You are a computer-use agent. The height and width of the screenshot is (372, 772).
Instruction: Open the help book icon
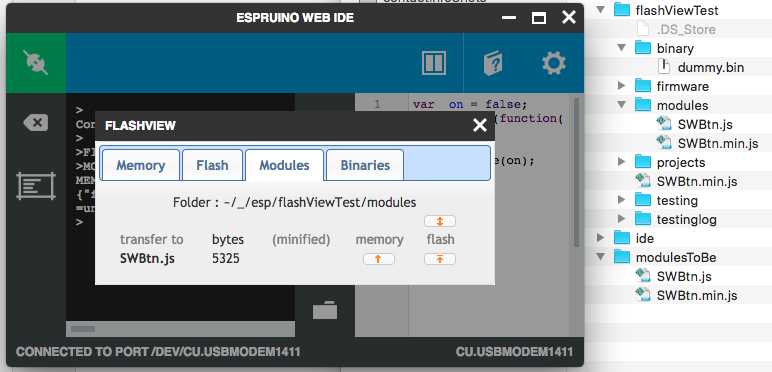pos(492,63)
